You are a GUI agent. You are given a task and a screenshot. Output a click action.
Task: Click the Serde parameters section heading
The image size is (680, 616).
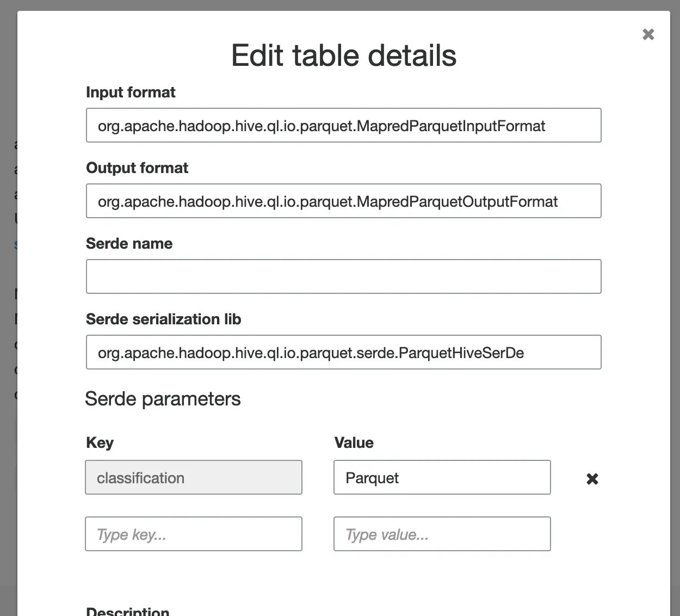pyautogui.click(x=163, y=399)
